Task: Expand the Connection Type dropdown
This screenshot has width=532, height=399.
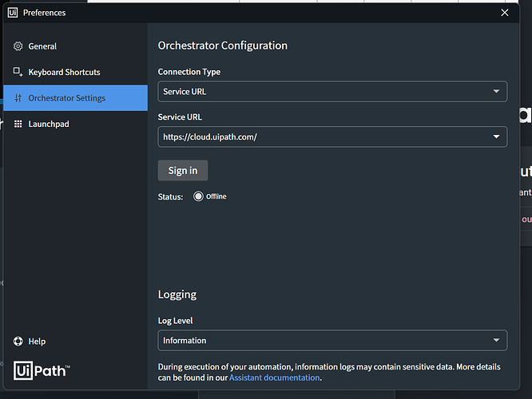Action: pos(496,92)
